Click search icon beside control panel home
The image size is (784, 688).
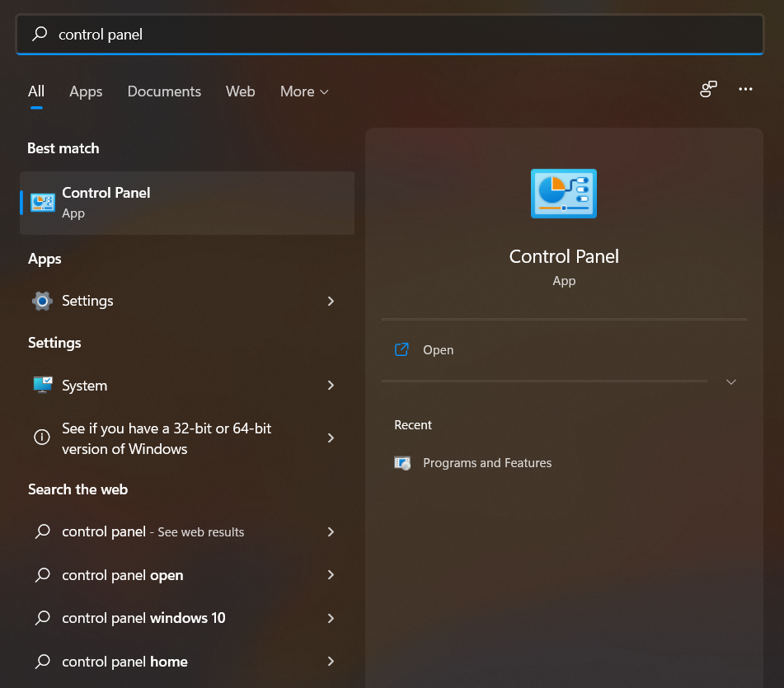pos(43,661)
